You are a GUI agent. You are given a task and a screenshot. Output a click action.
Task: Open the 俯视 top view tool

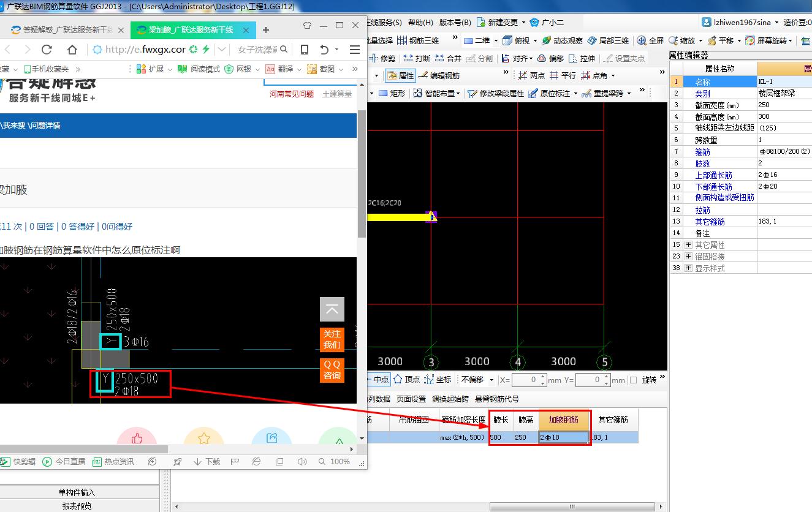(x=516, y=40)
